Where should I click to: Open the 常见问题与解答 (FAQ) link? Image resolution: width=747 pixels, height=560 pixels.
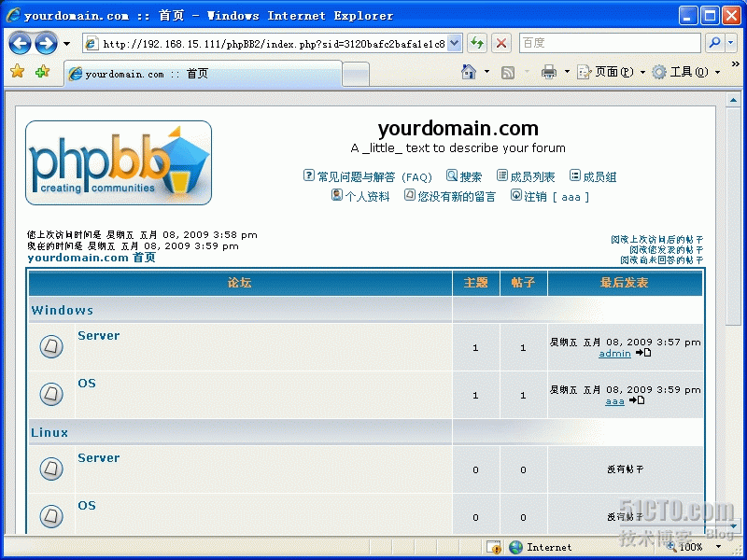374,177
